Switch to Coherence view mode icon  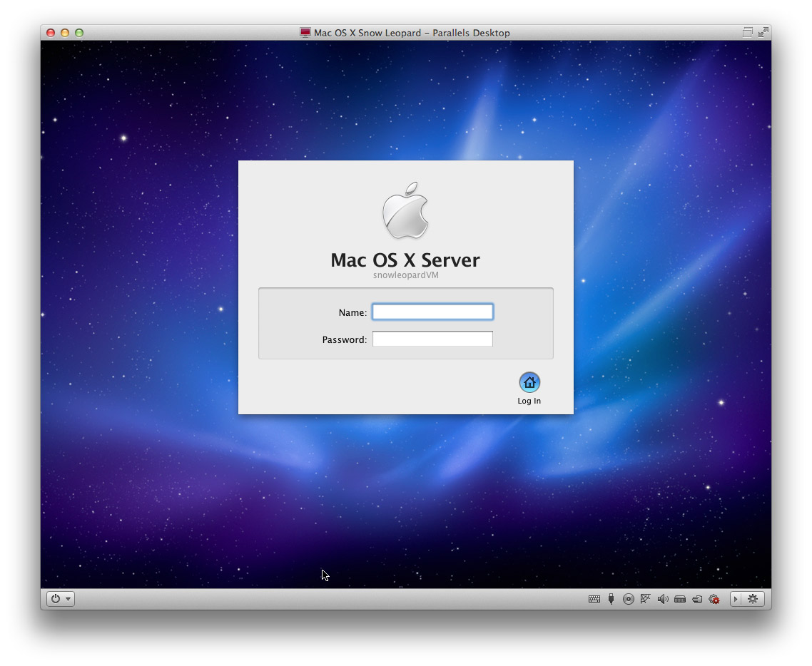pos(747,32)
